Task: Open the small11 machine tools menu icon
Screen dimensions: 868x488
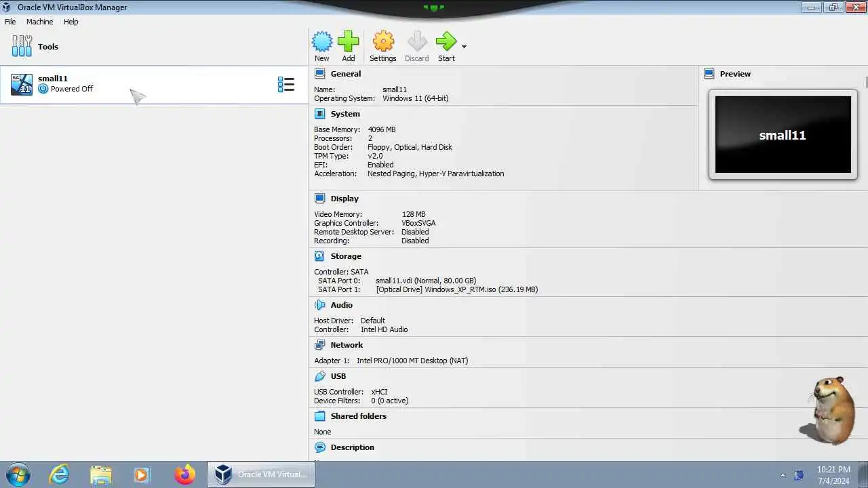Action: pos(286,85)
